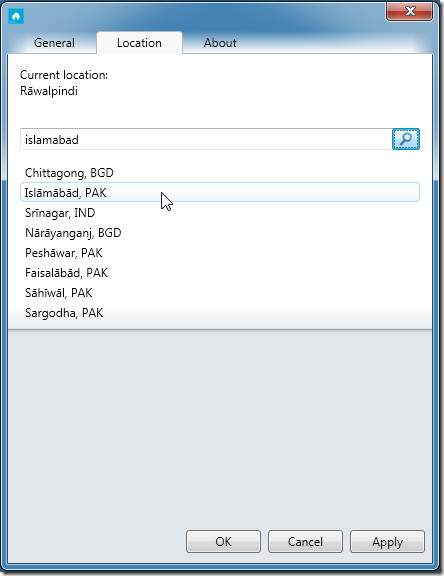Select Islāmābād, PAK result
This screenshot has height=576, width=444.
[x=220, y=192]
